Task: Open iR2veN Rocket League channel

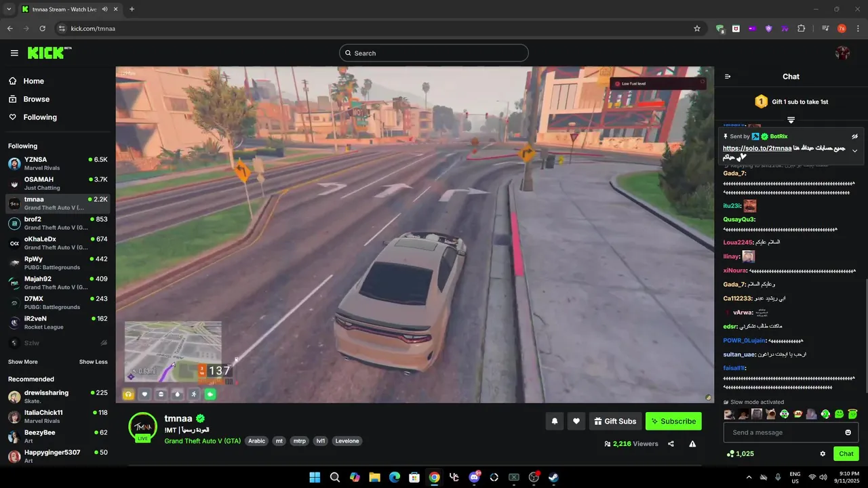Action: [x=58, y=322]
